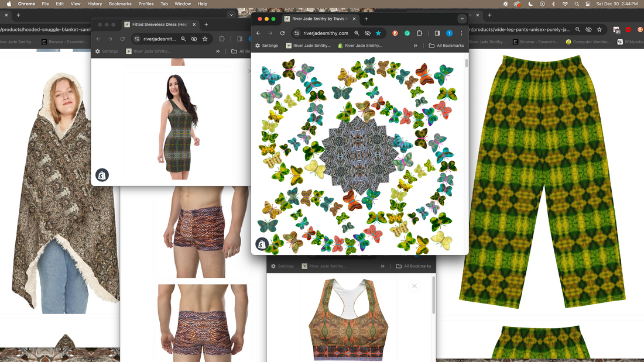Go back in the front River Jade Smithy window
The image size is (644, 362).
tap(259, 33)
